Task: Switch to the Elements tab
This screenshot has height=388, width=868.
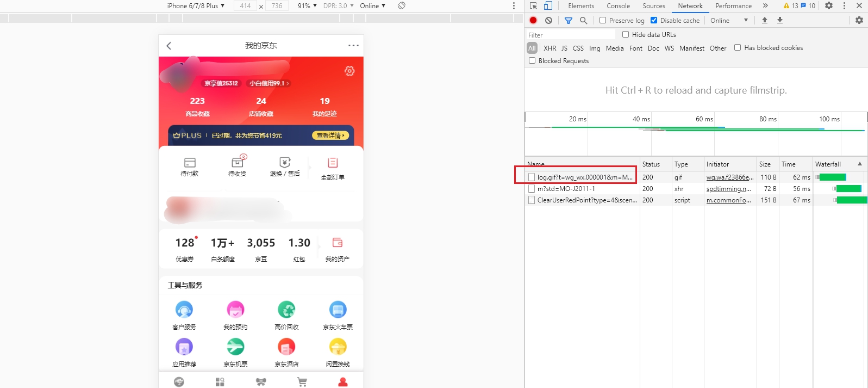Action: click(x=581, y=5)
